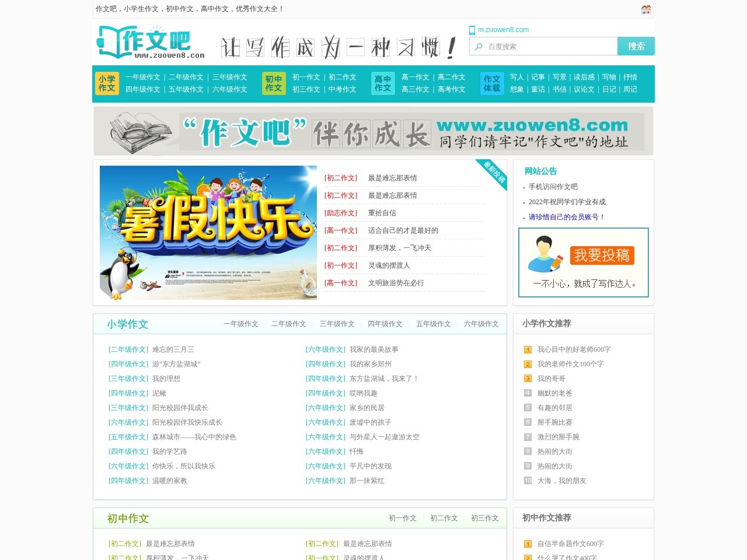The width and height of the screenshot is (747, 560).
Task: Click the 暑假快乐 promotional banner image
Action: point(208,233)
